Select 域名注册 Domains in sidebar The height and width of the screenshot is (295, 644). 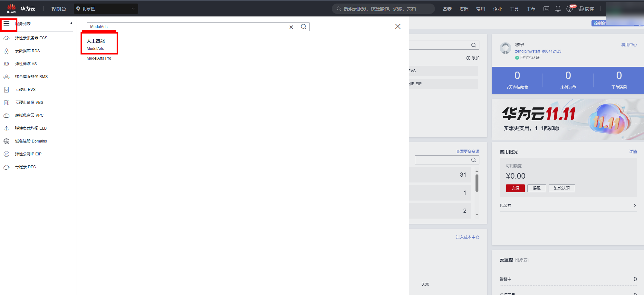coord(31,141)
